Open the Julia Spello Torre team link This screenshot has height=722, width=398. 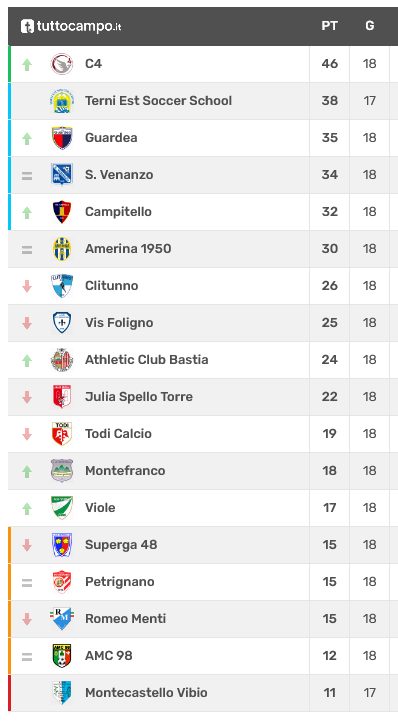(x=139, y=396)
